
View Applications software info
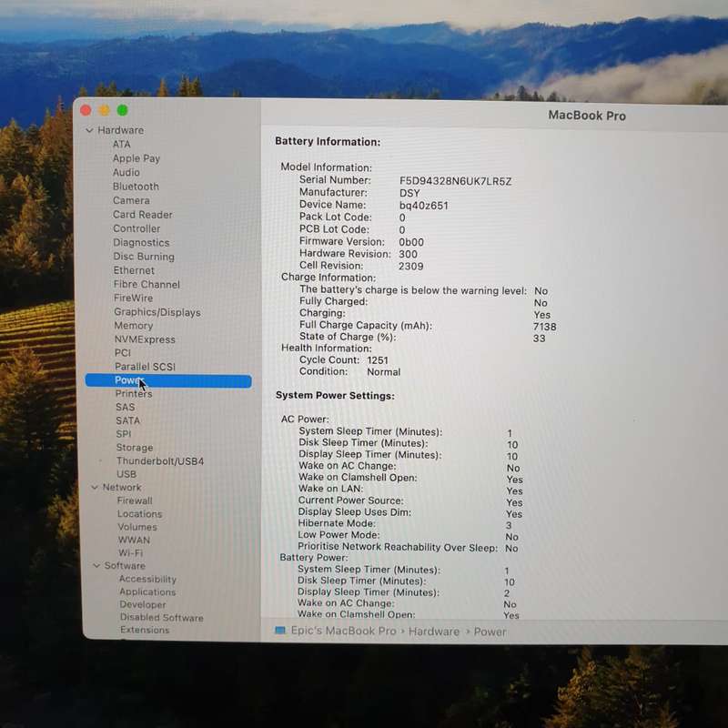[x=147, y=592]
